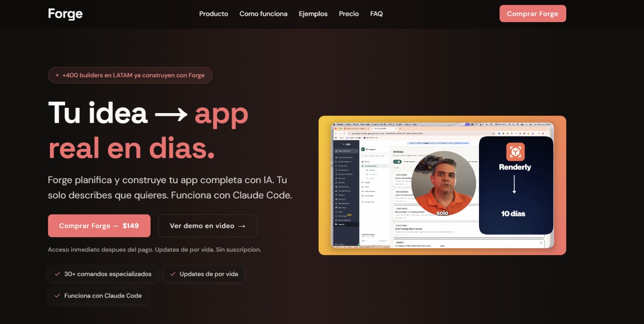644x324 pixels.
Task: Click the 'real en dias.' headline text
Action: (132, 148)
